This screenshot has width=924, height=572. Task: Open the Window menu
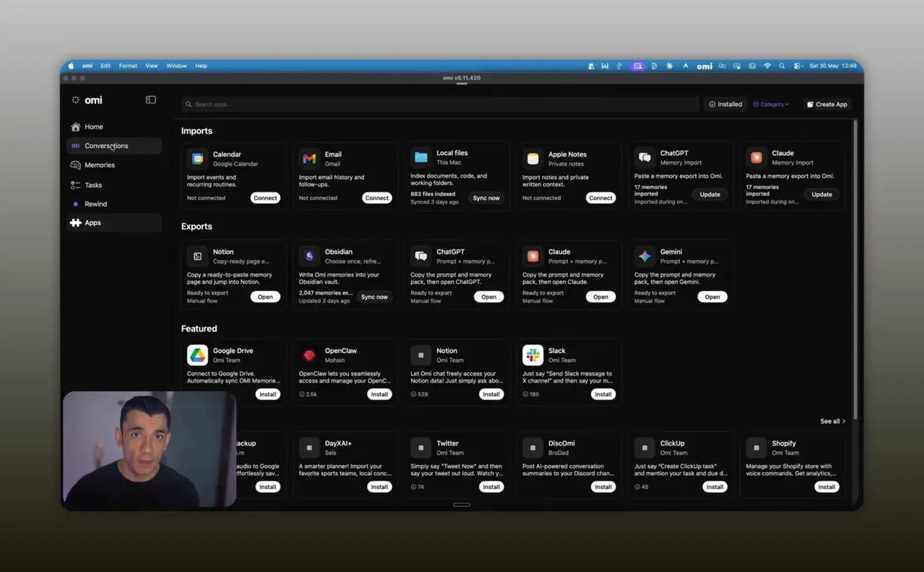(176, 66)
